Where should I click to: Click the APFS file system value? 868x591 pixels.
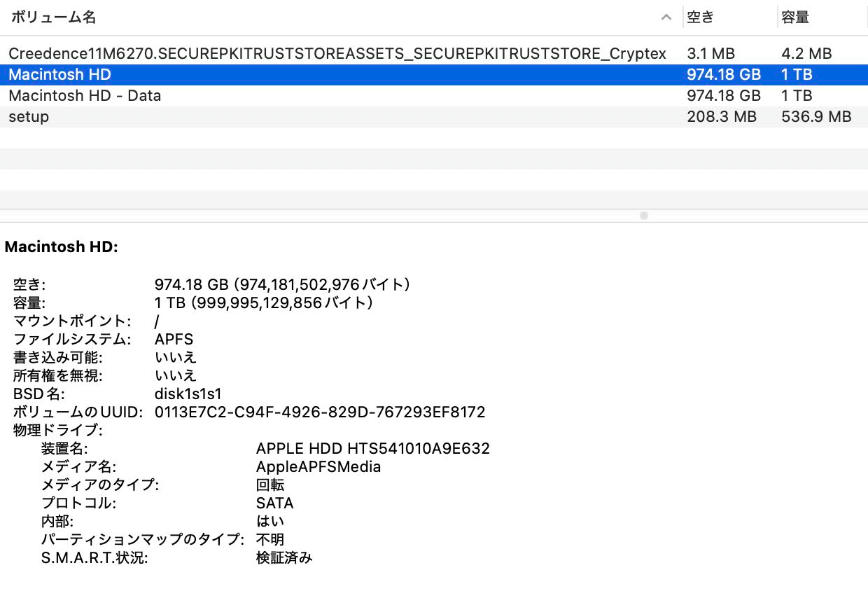(x=174, y=339)
